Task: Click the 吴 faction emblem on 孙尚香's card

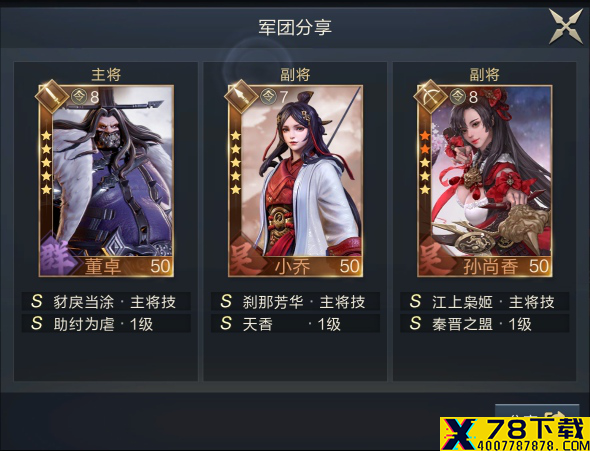Action: [x=436, y=256]
